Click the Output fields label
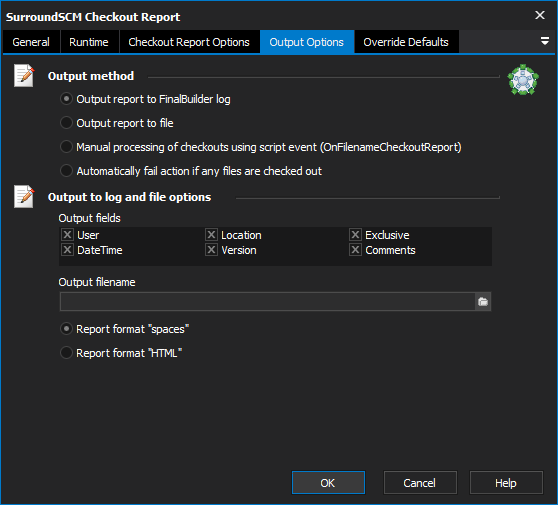558x505 pixels. (x=90, y=218)
